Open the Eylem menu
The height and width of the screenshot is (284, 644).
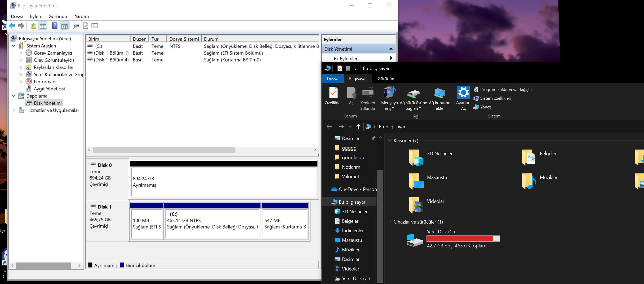click(x=36, y=16)
